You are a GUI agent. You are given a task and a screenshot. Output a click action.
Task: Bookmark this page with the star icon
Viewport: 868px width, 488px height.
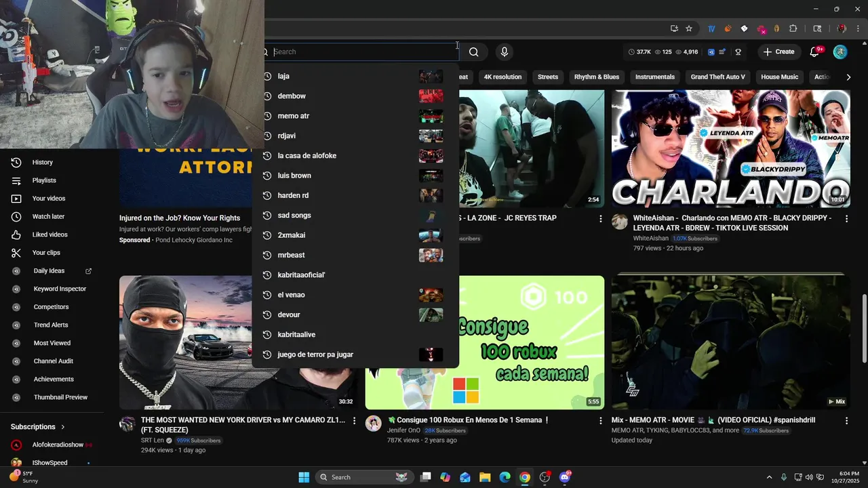click(x=689, y=28)
